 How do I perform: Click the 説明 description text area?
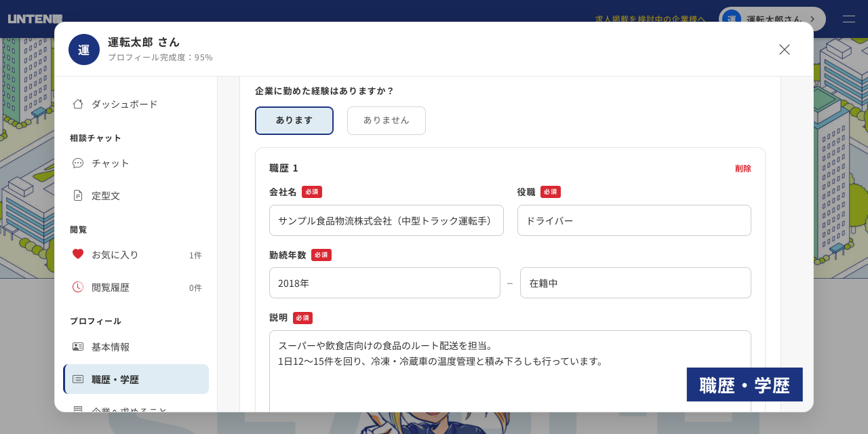510,371
